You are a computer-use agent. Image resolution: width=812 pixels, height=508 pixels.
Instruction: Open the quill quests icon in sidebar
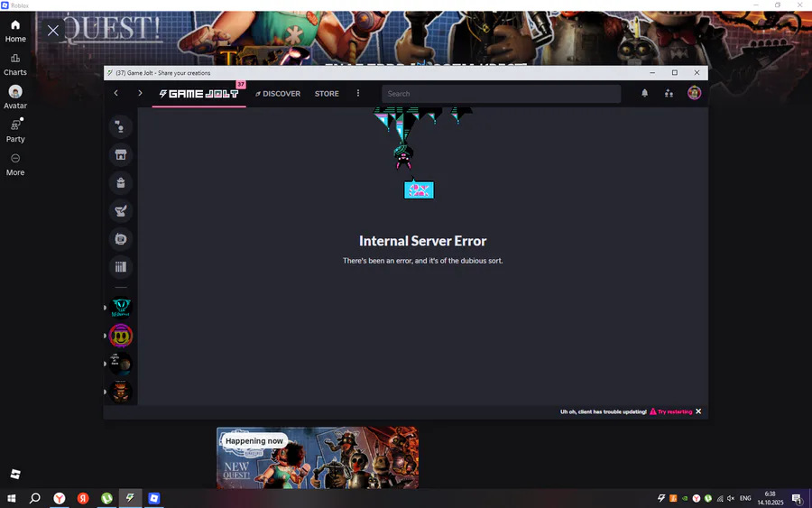pyautogui.click(x=121, y=211)
